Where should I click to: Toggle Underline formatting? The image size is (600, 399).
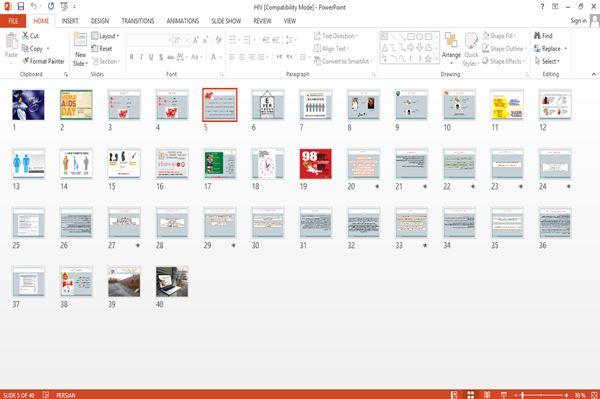click(151, 57)
